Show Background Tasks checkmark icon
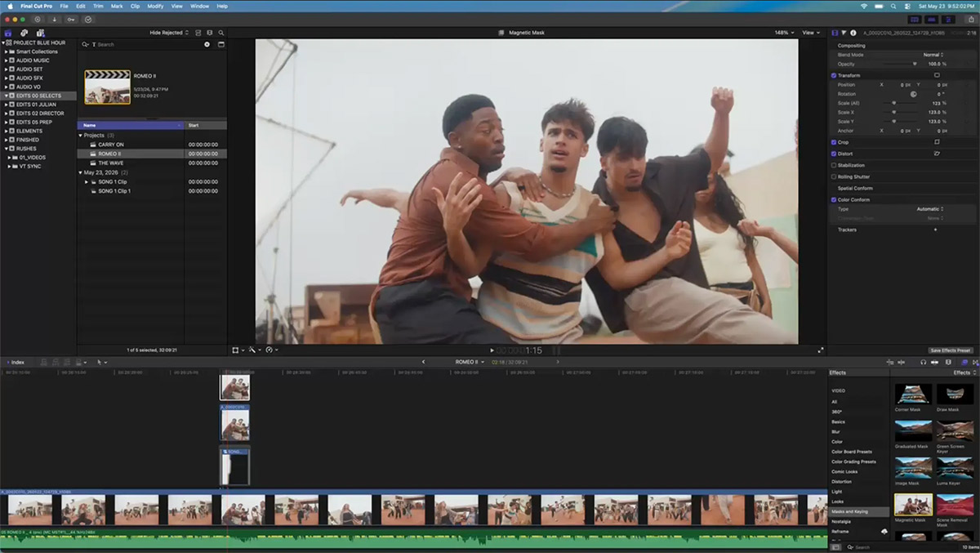 click(x=87, y=19)
